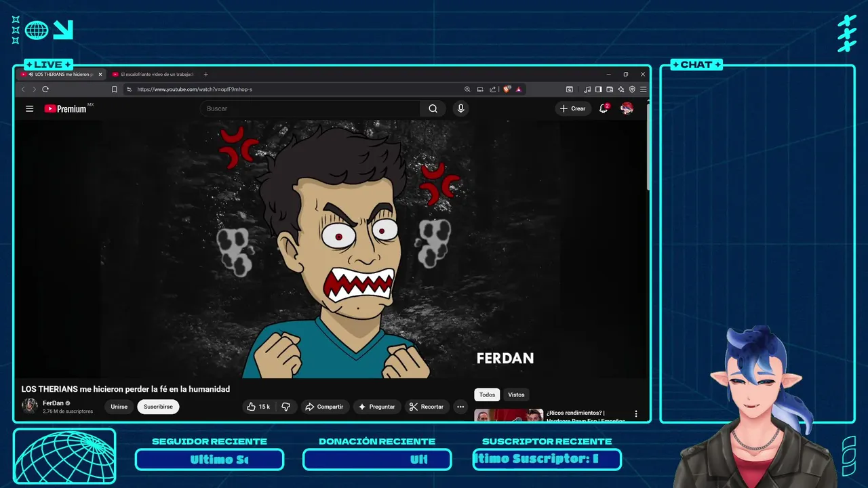Start voice search with microphone icon
Viewport: 868px width, 488px height.
(x=461, y=108)
